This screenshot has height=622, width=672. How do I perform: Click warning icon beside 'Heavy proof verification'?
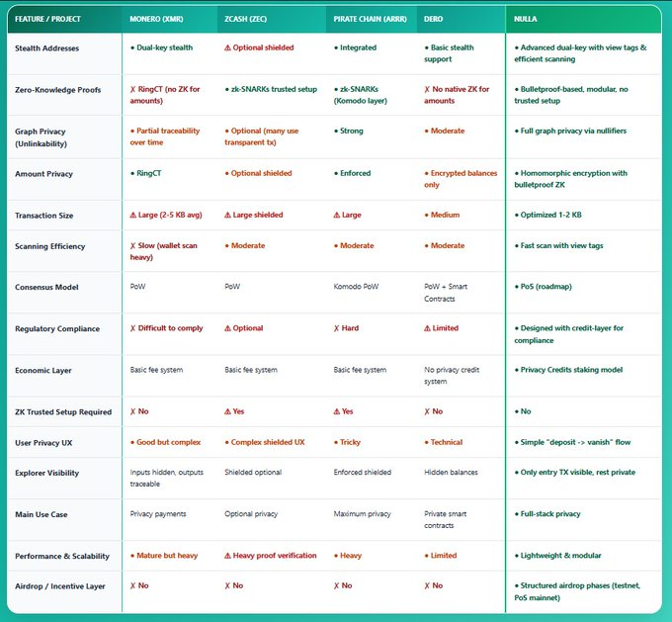pyautogui.click(x=227, y=556)
